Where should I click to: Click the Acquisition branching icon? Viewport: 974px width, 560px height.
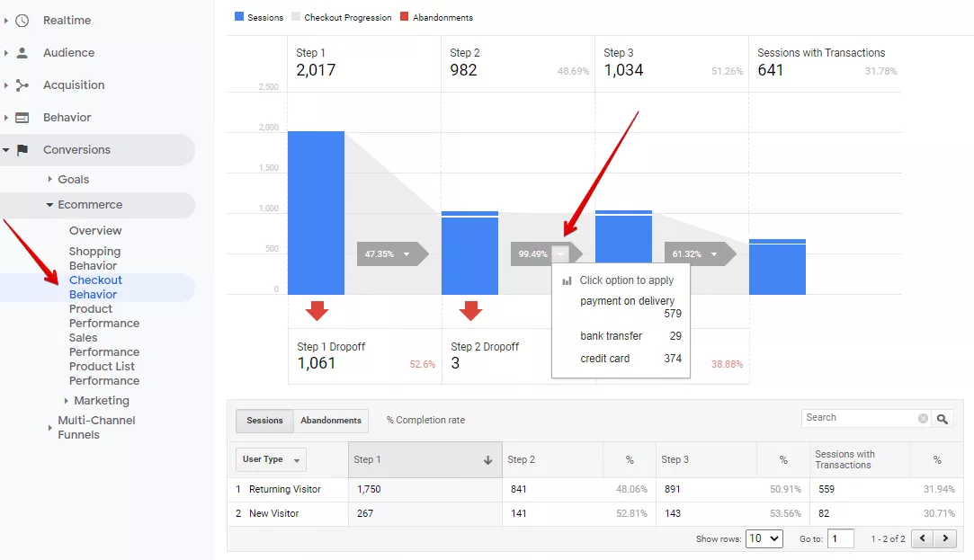click(22, 85)
